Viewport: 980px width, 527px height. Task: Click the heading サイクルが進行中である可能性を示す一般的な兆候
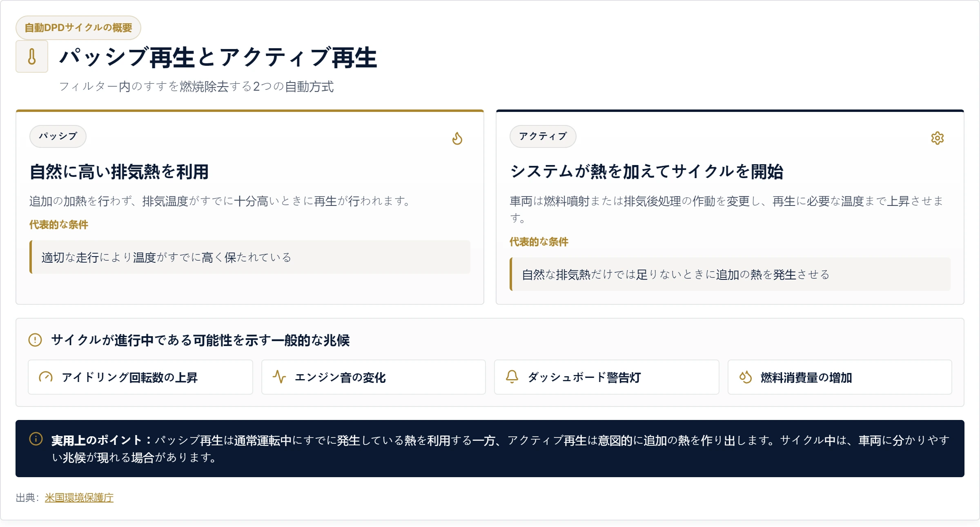pyautogui.click(x=201, y=340)
